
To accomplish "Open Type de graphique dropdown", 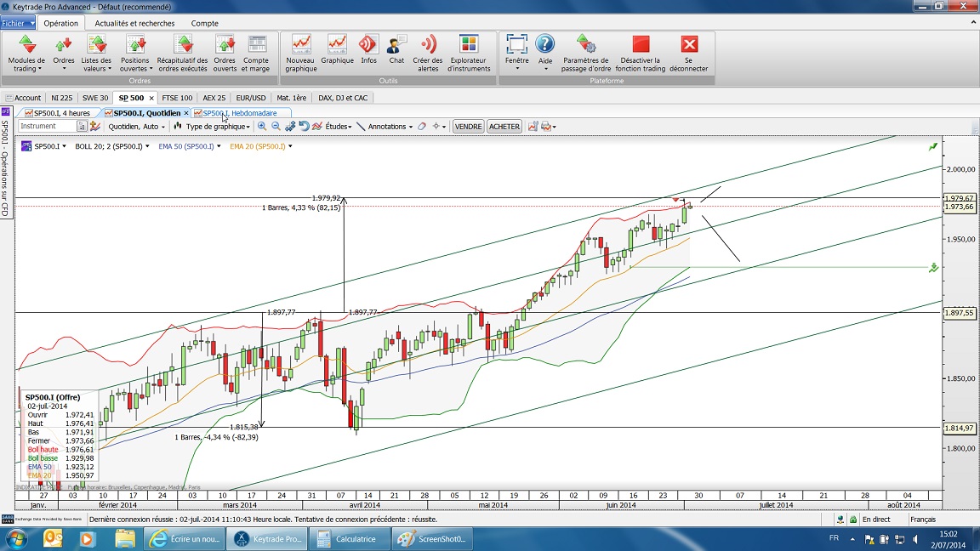I will 212,126.
